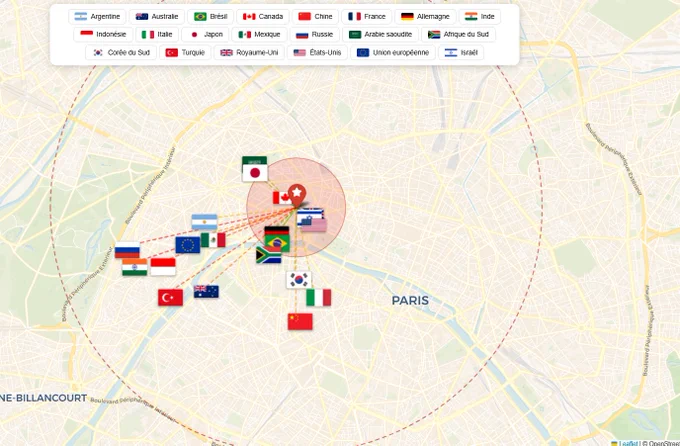
Task: Choose Afrique du Sud in the legend
Action: click(458, 34)
